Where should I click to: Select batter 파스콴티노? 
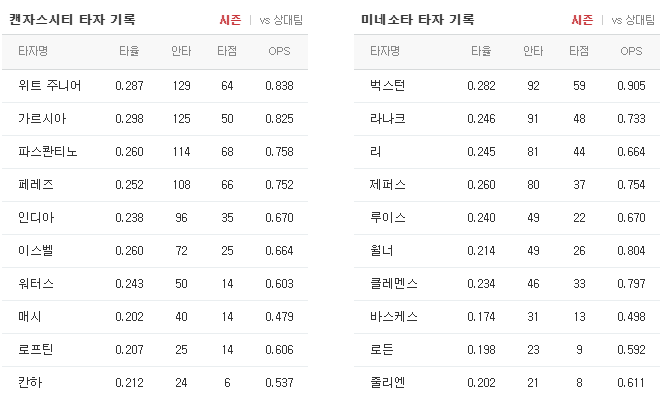coord(155,152)
